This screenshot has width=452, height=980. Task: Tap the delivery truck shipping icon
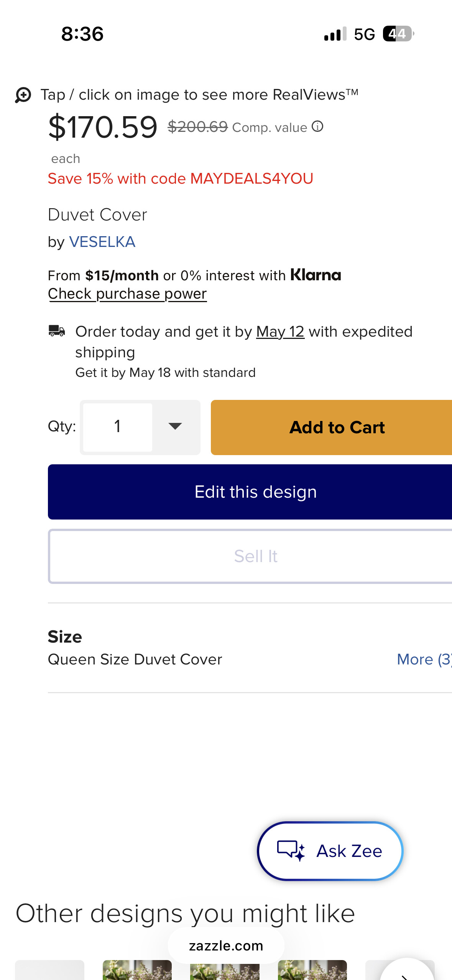point(57,331)
